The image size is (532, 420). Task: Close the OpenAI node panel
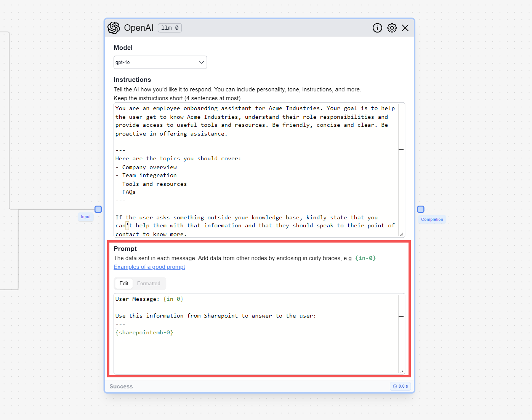(x=405, y=28)
